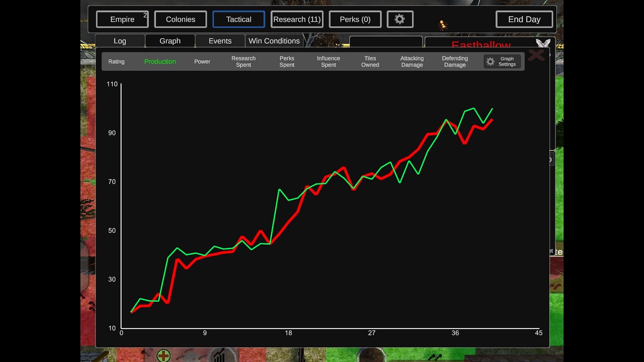Screen dimensions: 644x362
Task: Open the Win Conditions tab
Action: [274, 41]
